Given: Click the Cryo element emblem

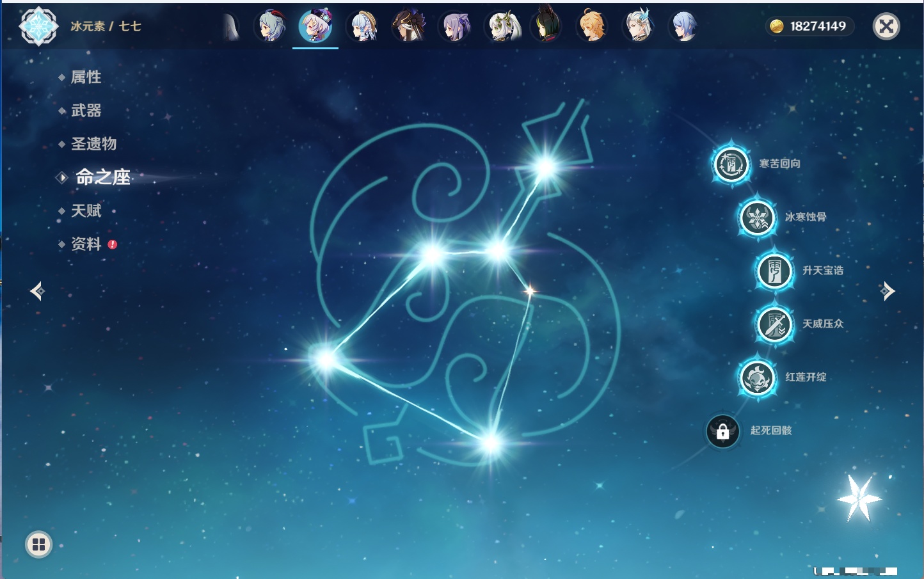Looking at the screenshot, I should 39,26.
